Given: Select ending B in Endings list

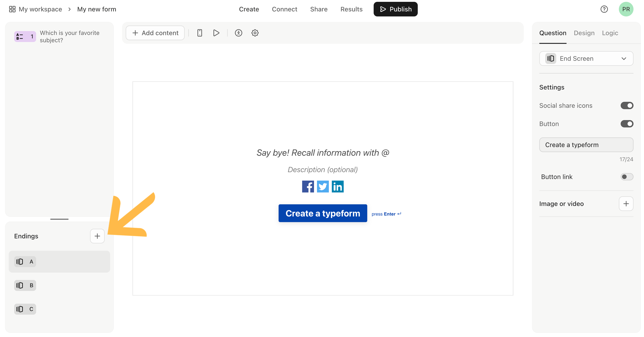Looking at the screenshot, I should [59, 285].
